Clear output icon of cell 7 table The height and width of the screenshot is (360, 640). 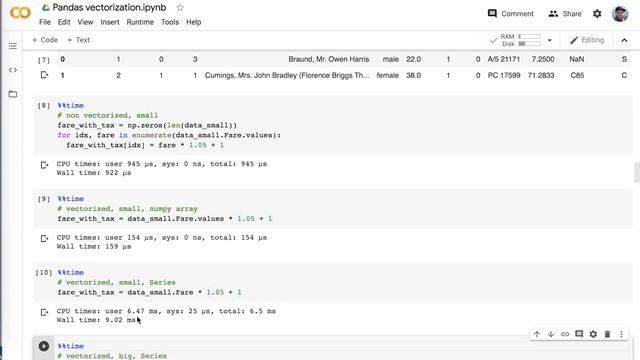tap(44, 75)
